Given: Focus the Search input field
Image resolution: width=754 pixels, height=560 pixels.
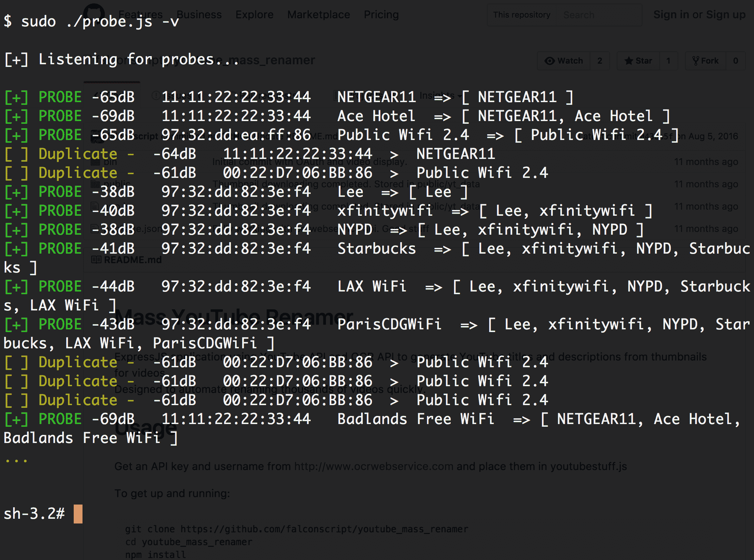Looking at the screenshot, I should pos(598,15).
